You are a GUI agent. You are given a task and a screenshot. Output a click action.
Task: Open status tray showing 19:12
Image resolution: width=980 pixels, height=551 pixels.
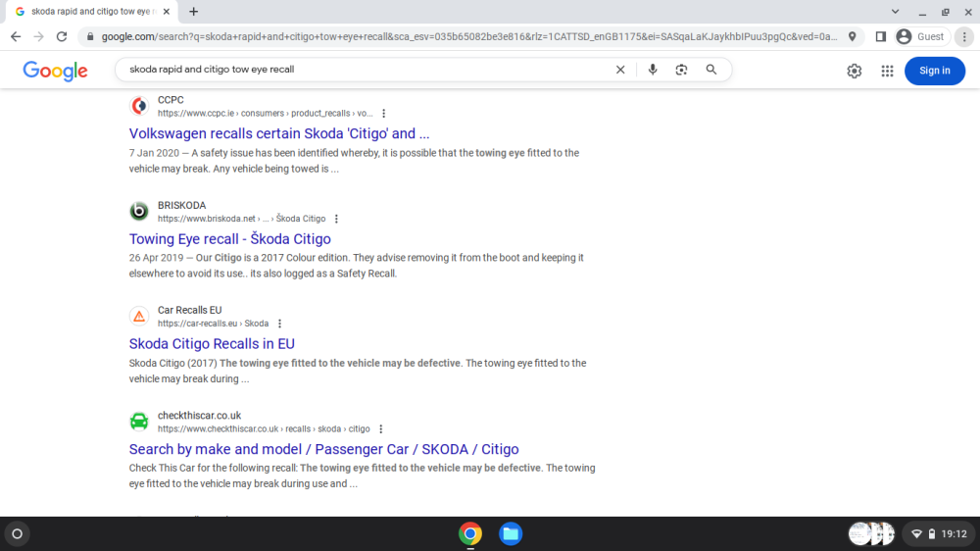tap(939, 533)
